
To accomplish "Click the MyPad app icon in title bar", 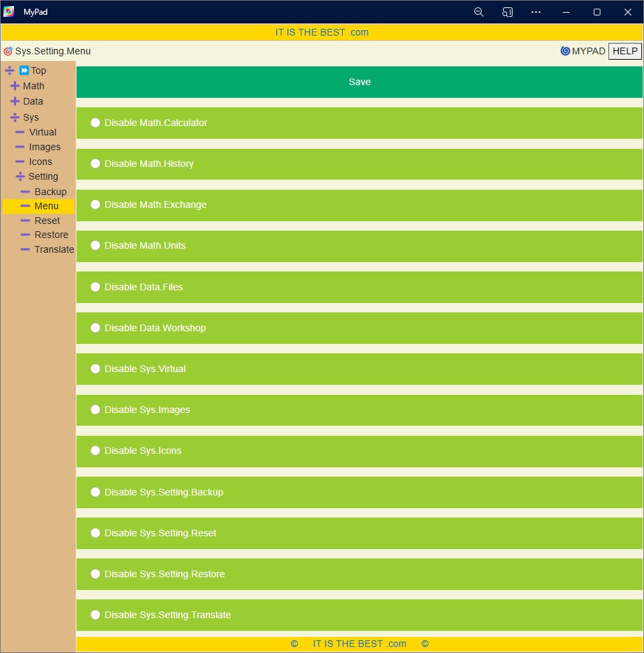I will point(9,11).
